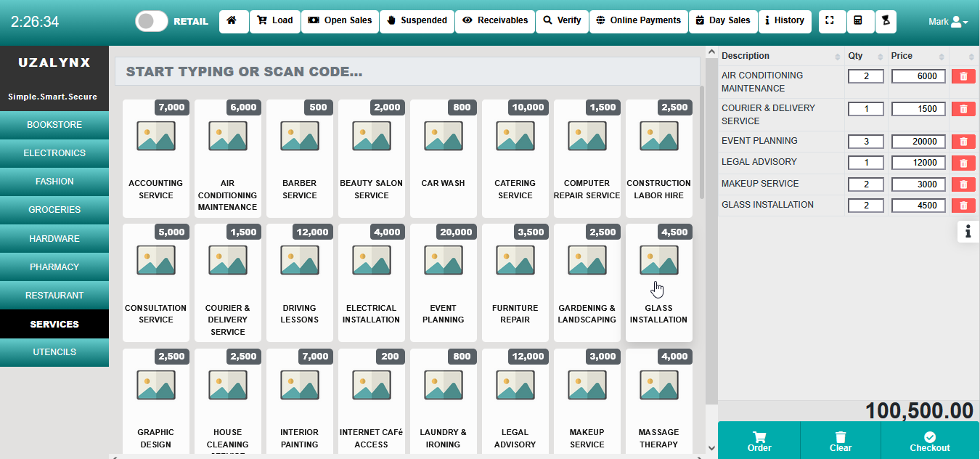Focus the scan code search field
The image size is (980, 459).
407,72
